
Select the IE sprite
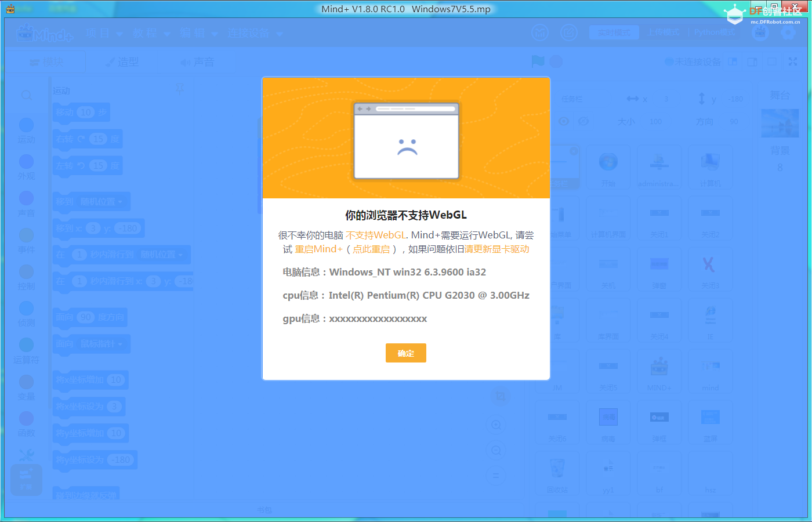coord(710,321)
